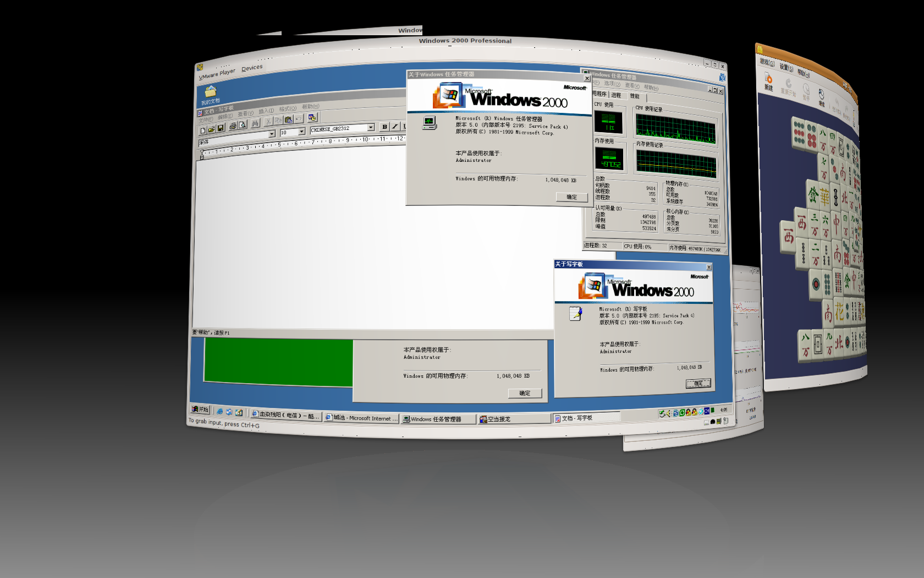This screenshot has height=578, width=924.
Task: Click the 重新开始 restart icon in Mahjongg
Action: [788, 88]
